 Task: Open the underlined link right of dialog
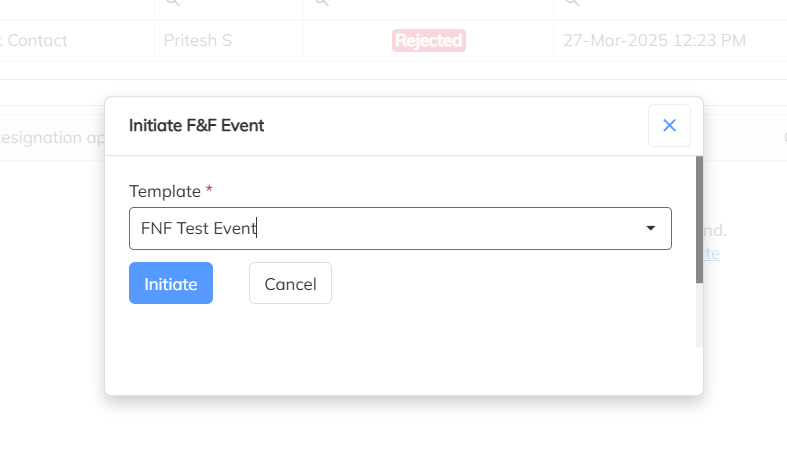[x=712, y=254]
